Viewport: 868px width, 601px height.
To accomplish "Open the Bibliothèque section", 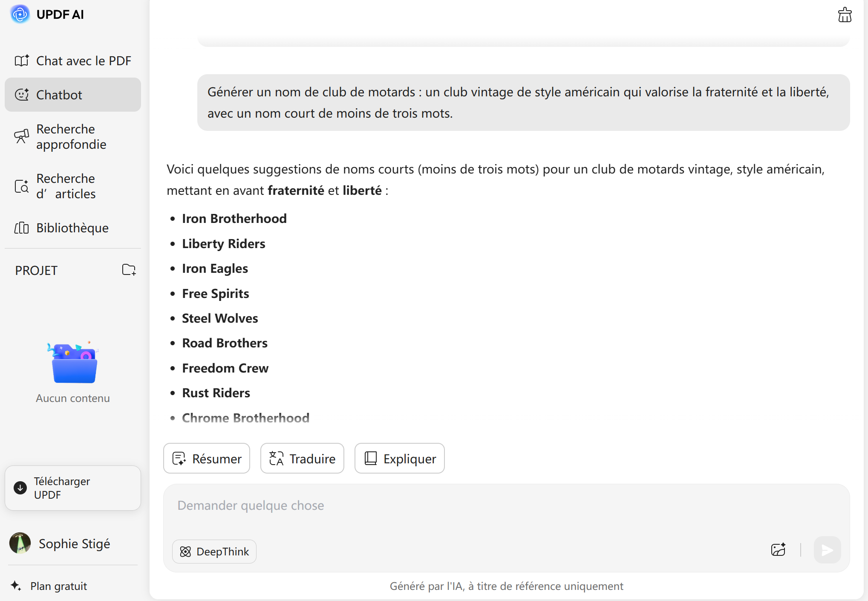I will (x=73, y=228).
